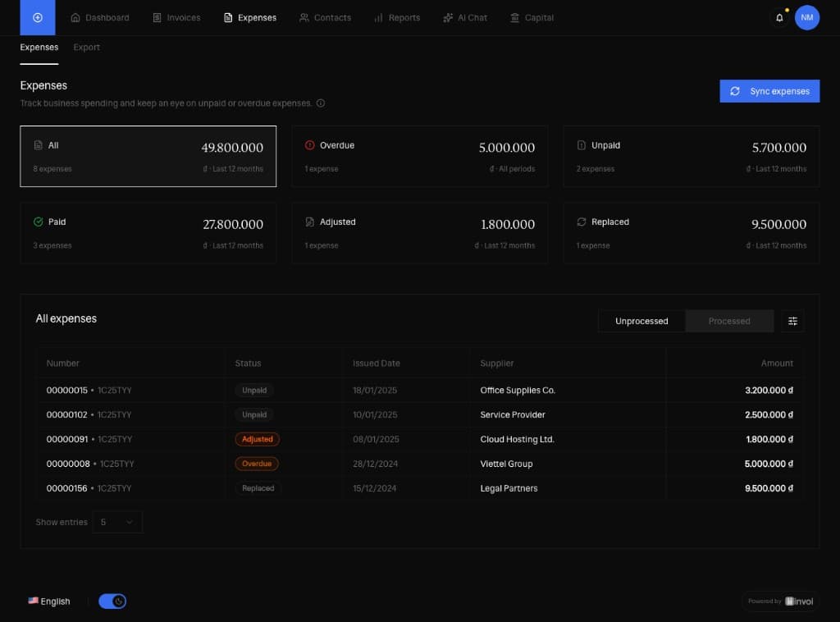Select the All expenses summary card
This screenshot has height=622, width=840.
tap(148, 157)
